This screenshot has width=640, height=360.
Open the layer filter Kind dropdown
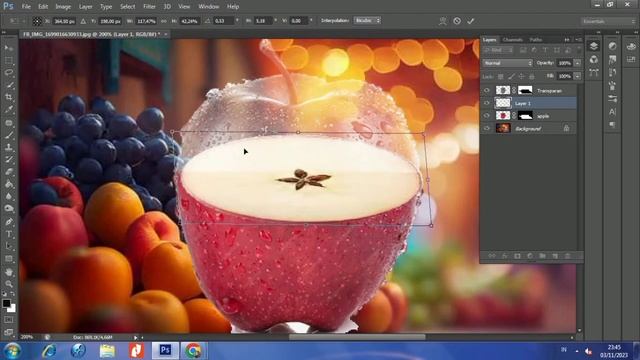point(498,50)
